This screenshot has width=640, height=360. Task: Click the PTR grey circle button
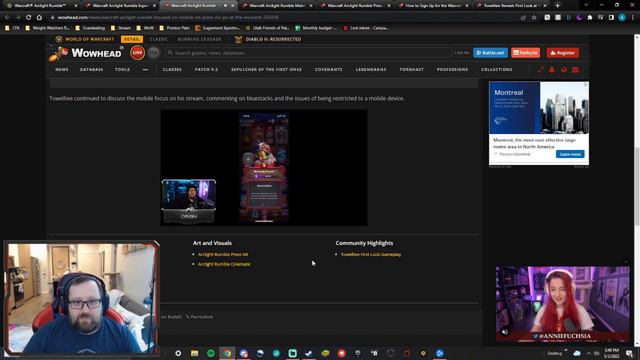(153, 53)
